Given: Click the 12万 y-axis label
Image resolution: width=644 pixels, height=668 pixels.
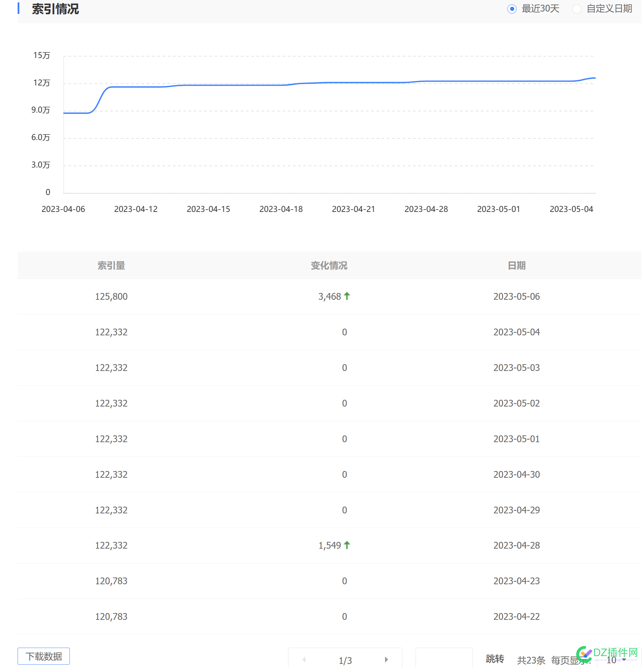Looking at the screenshot, I should (x=42, y=83).
